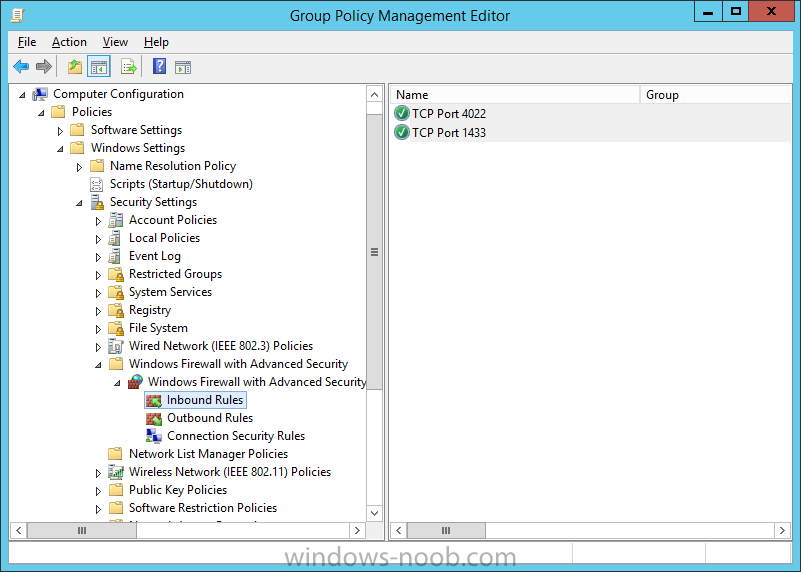The width and height of the screenshot is (801, 572).
Task: Expand the Wireless Network Policies node
Action: (x=98, y=473)
